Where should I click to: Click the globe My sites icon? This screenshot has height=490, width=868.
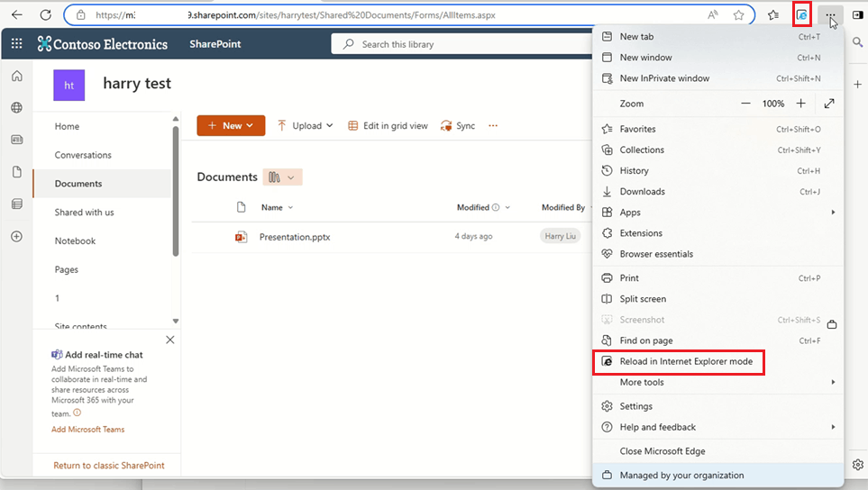click(17, 107)
